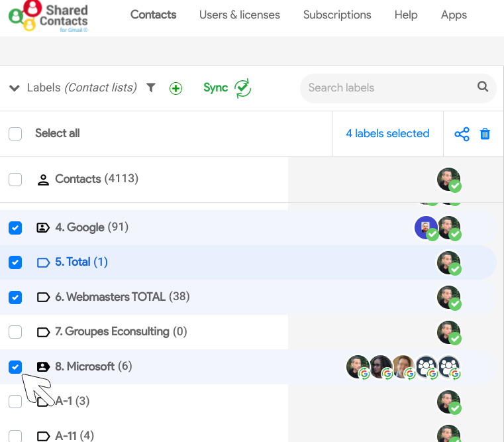Click the search magnifier icon
This screenshot has width=504, height=442.
click(x=482, y=87)
